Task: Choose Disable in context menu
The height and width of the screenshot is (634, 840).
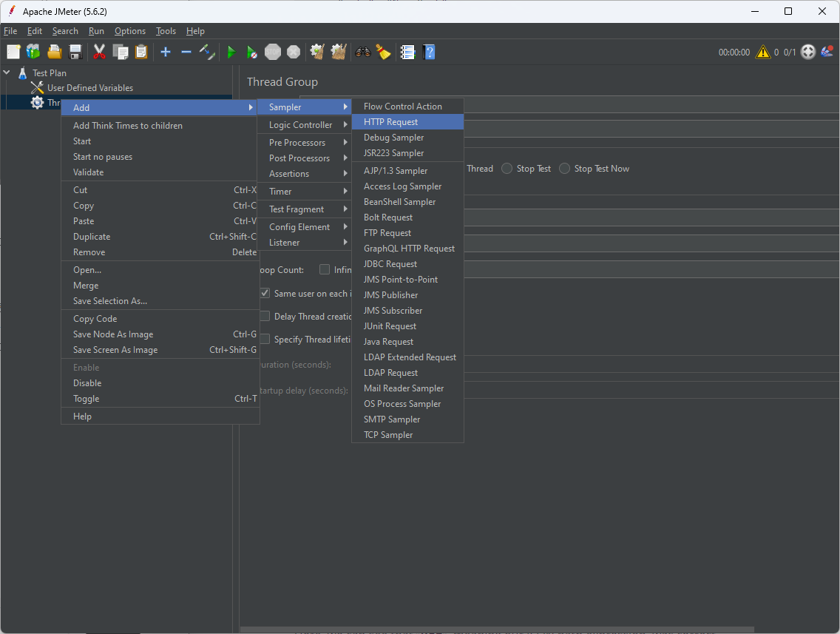Action: click(x=160, y=382)
